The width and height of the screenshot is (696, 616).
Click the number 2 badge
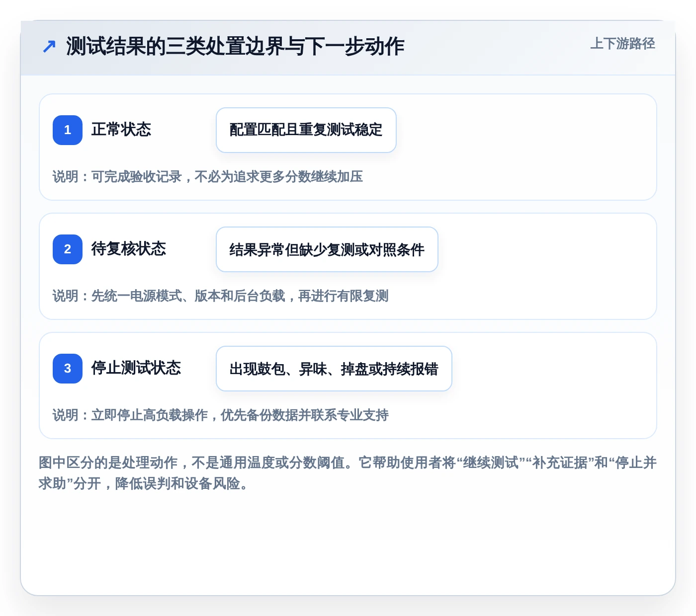point(68,249)
